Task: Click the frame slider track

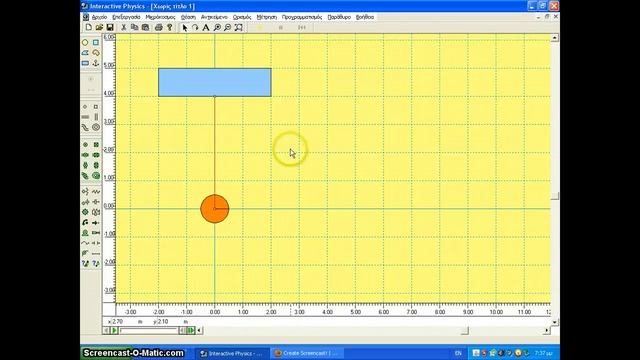Action: (149, 330)
